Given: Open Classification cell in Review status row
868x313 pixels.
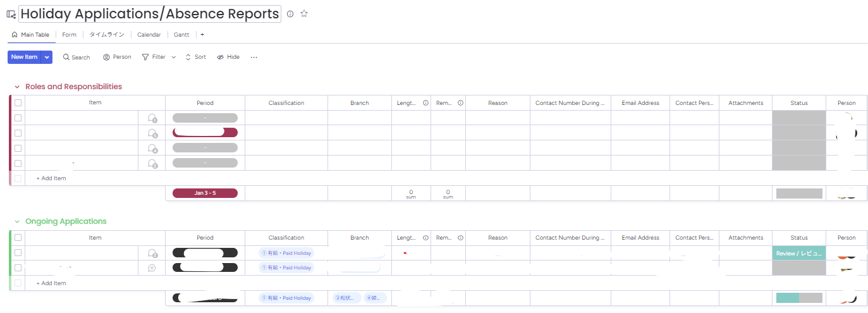Looking at the screenshot, I should [286, 253].
